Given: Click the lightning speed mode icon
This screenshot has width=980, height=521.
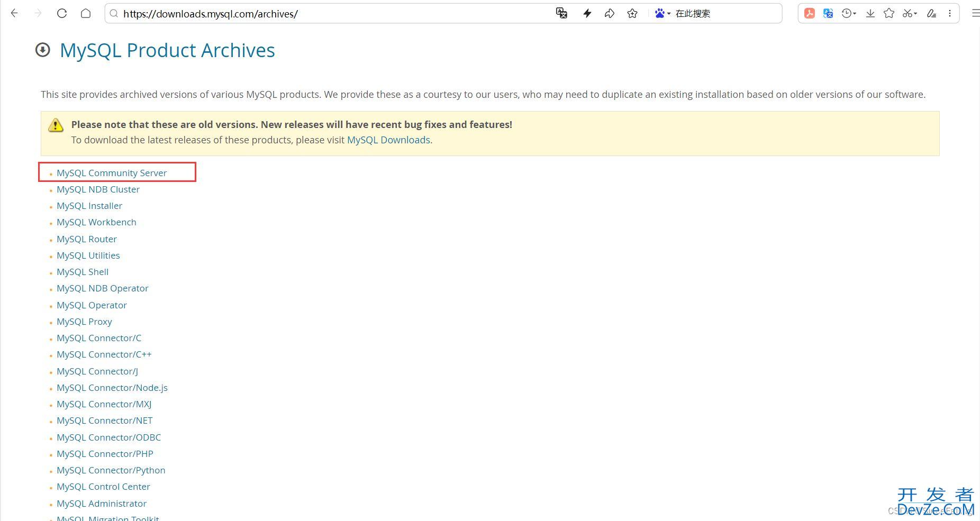Looking at the screenshot, I should coord(587,13).
